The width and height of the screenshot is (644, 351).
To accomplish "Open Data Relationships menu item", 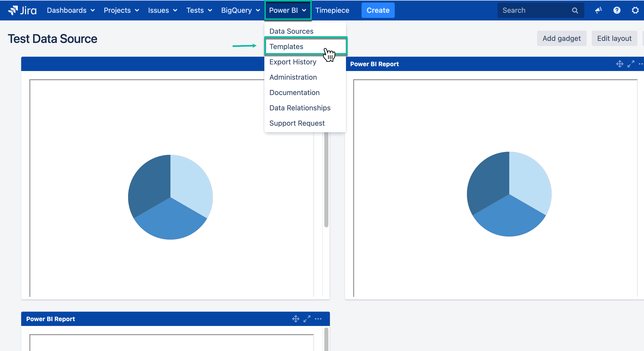I will tap(300, 108).
